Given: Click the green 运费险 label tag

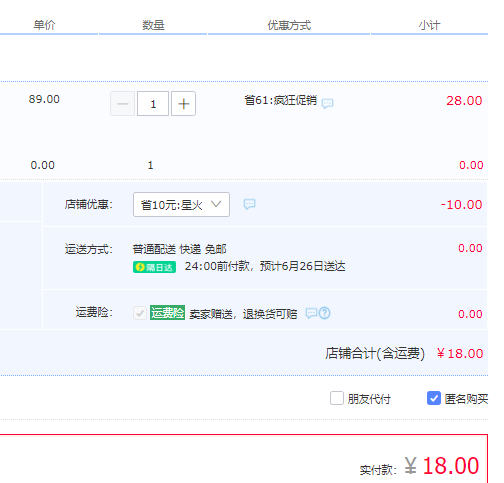Looking at the screenshot, I should click(167, 313).
